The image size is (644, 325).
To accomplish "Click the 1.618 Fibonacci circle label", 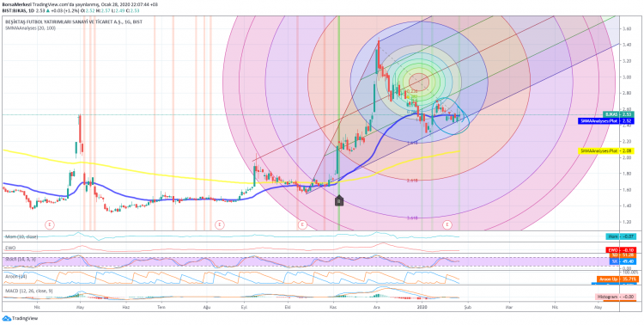I will [x=412, y=143].
